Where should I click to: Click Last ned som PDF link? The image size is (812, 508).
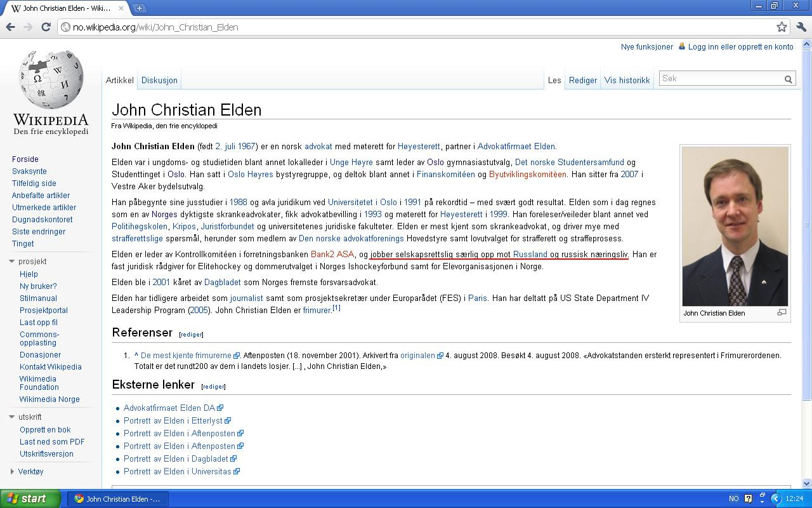[x=52, y=442]
